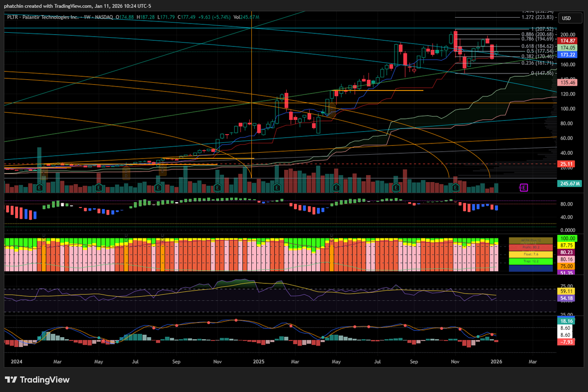Open the August 2024 earnings E marker
This screenshot has height=392, width=588.
coord(158,187)
